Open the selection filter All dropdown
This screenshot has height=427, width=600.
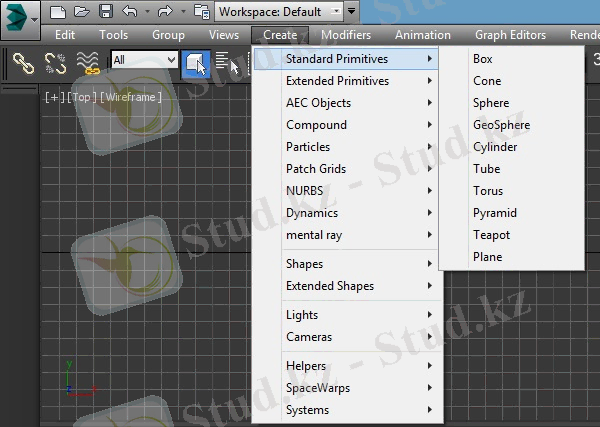(x=145, y=60)
